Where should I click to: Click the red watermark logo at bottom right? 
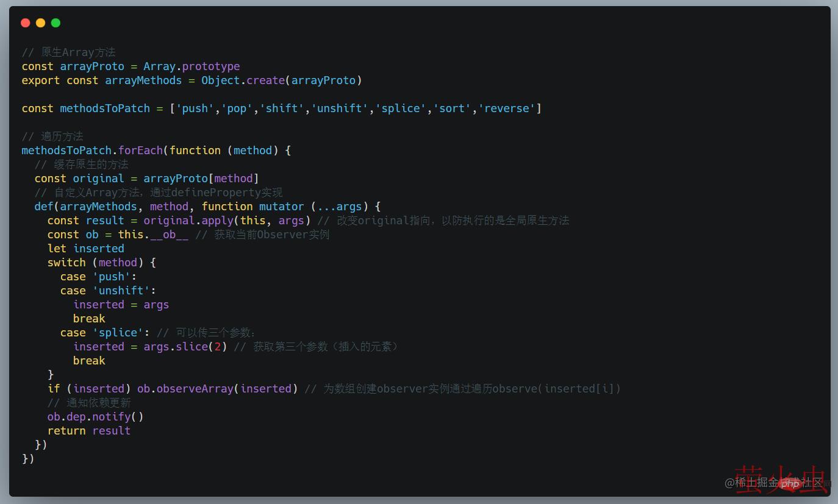click(x=781, y=480)
